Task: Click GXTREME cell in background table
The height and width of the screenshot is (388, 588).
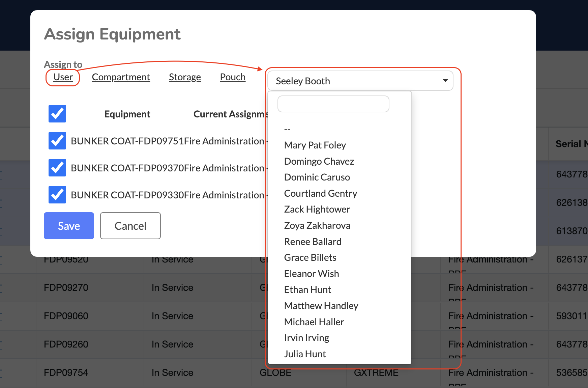Action: [x=376, y=373]
